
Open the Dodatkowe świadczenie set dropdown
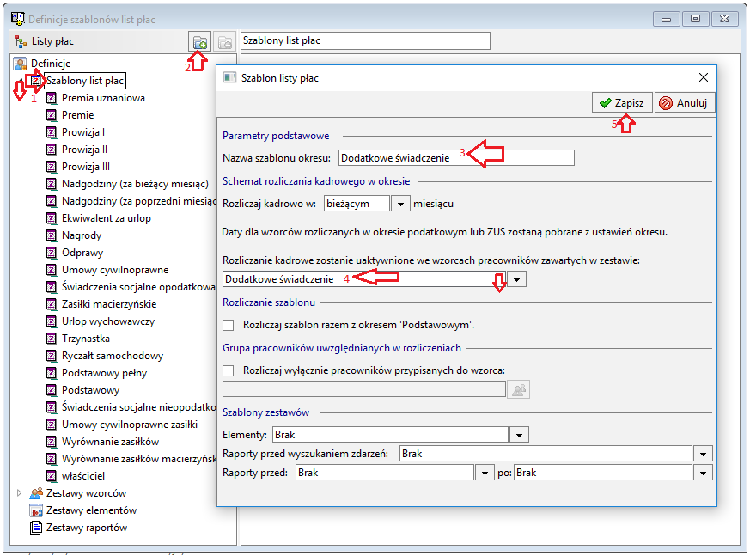click(x=516, y=279)
